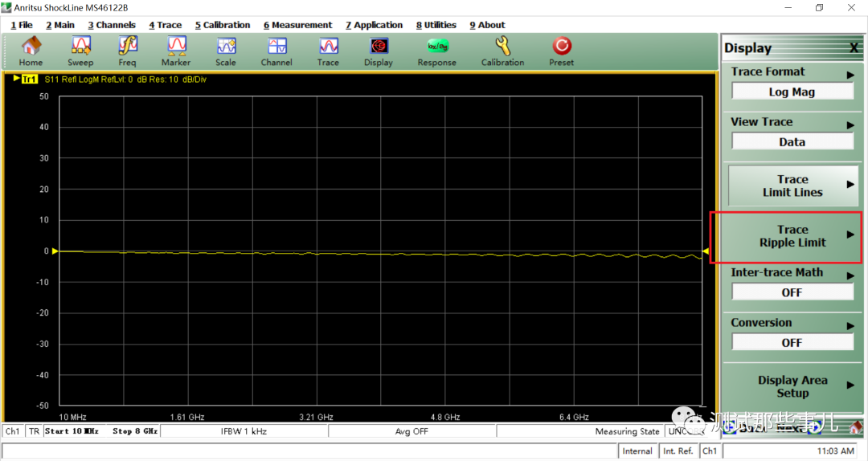The image size is (868, 461).
Task: Open the 2 Main menu
Action: tap(60, 25)
